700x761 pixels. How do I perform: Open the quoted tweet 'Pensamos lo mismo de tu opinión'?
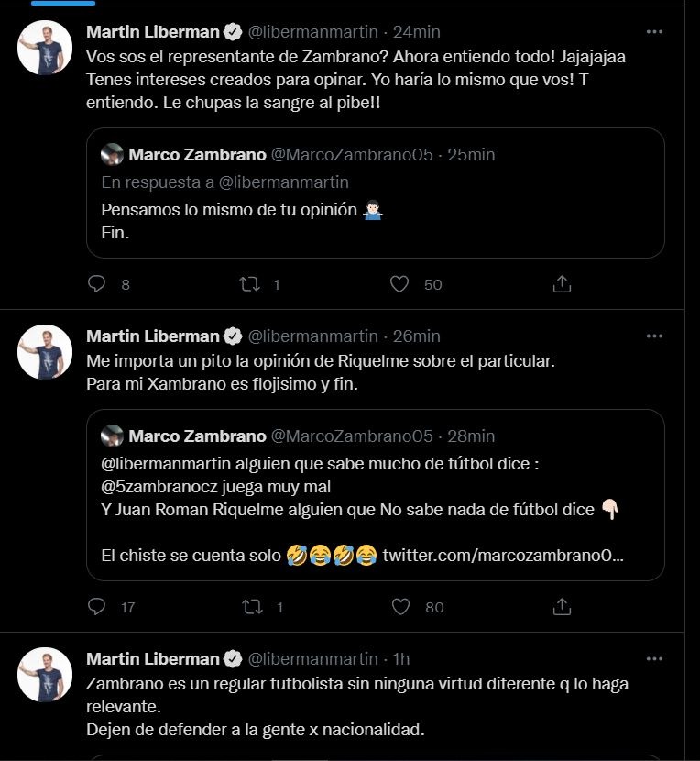coord(376,193)
